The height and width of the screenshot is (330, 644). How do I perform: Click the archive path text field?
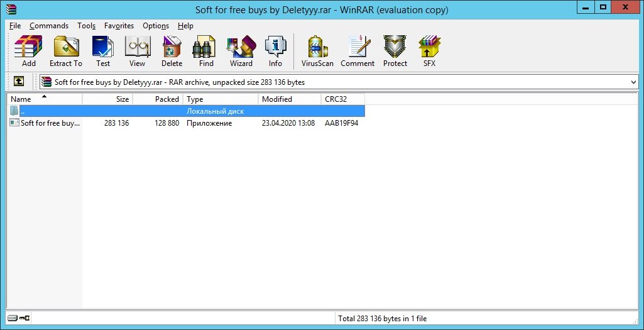click(339, 82)
